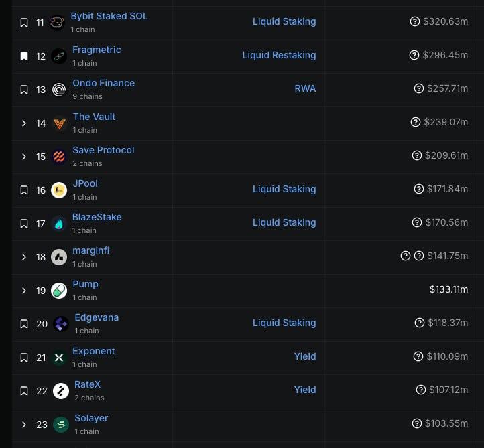
Task: Open the Liquid Restaking category link
Action: [x=279, y=55]
